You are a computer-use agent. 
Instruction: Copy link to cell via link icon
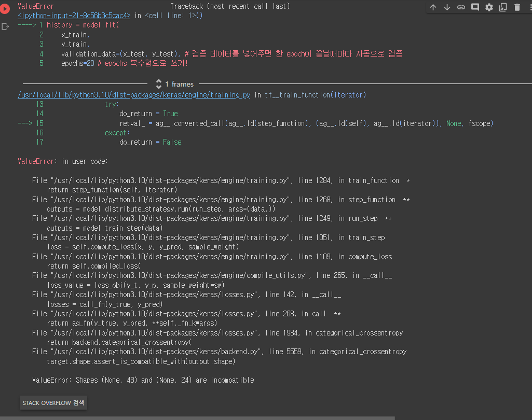[x=461, y=7]
